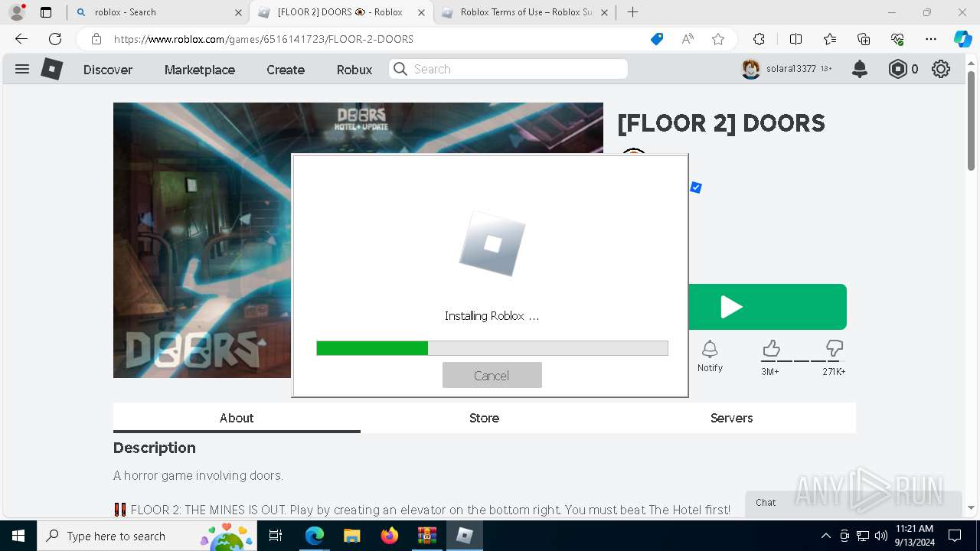The height and width of the screenshot is (551, 980).
Task: Select the Store tab
Action: tap(484, 418)
